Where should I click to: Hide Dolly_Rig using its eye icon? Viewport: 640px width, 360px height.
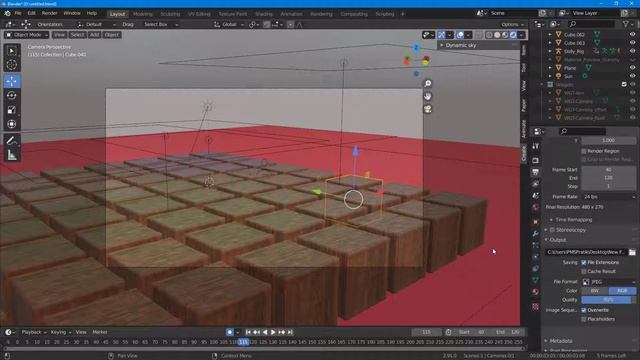click(x=632, y=51)
